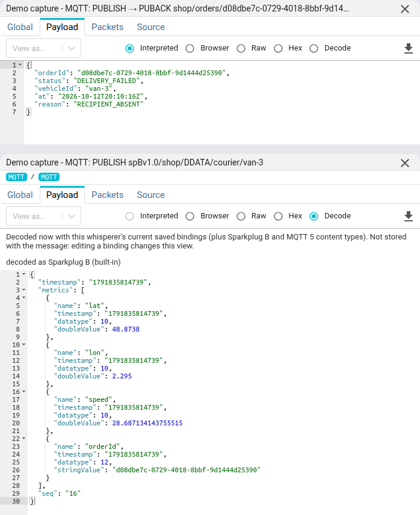Open 'View as...' dropdown in upper panel
The width and height of the screenshot is (420, 515).
(44, 48)
